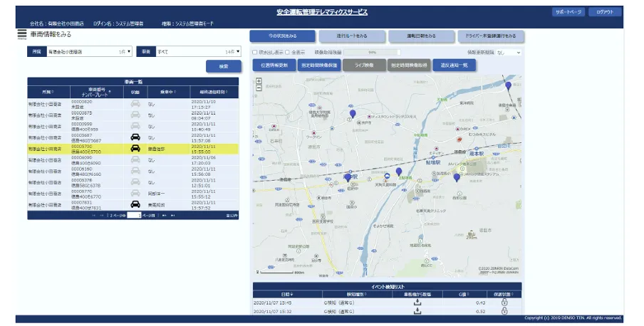The image size is (644, 326).
Task: Open the 情報更新間隔 interval dropdown
Action: (509, 53)
